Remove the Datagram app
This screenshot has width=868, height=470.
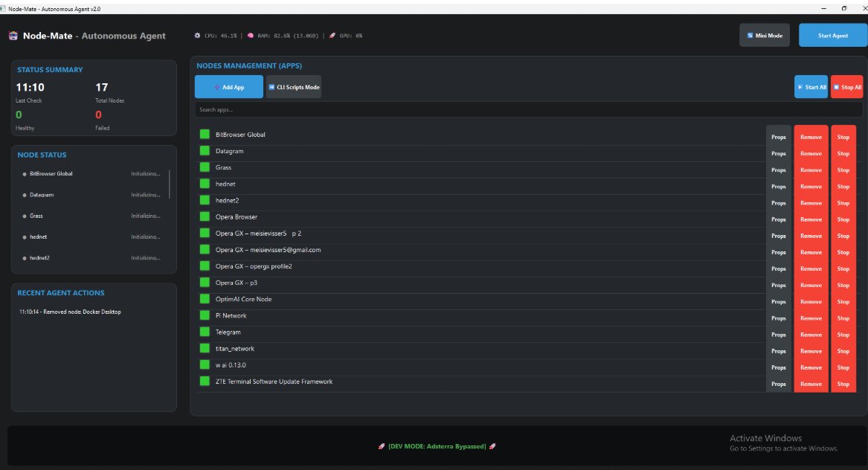[x=811, y=153]
